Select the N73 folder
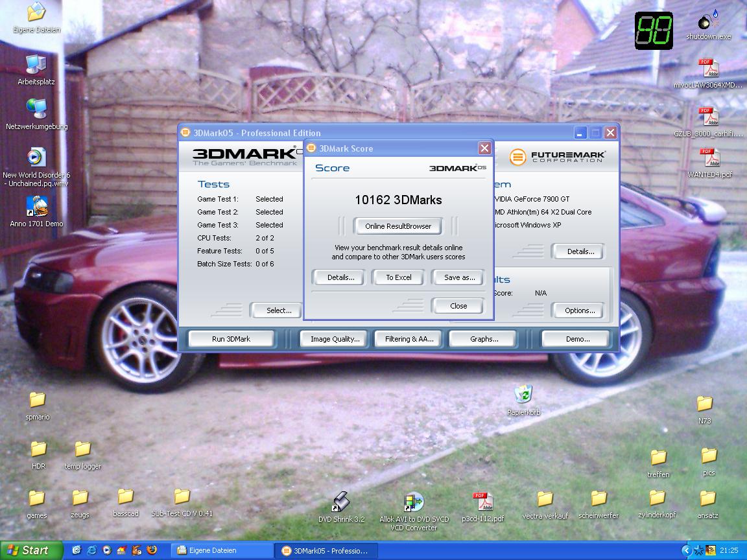 click(705, 410)
